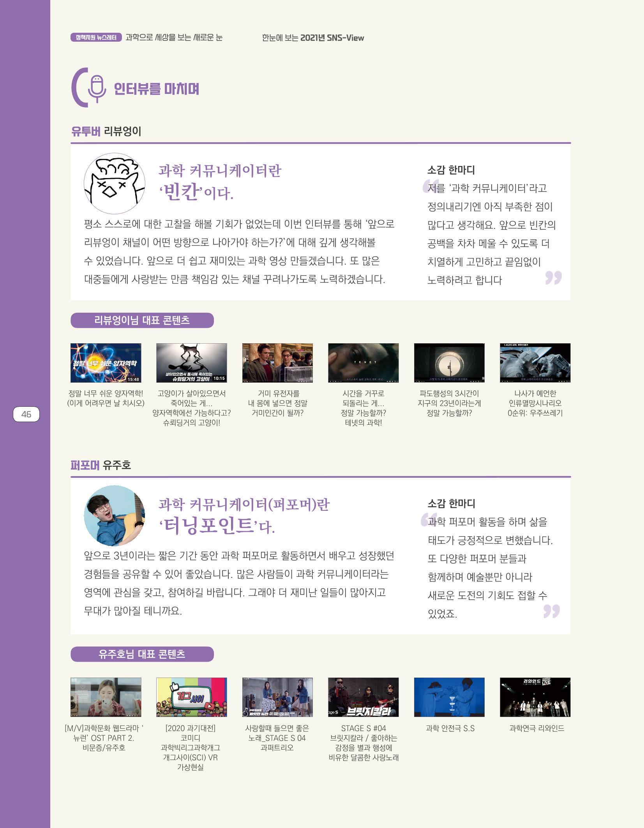The height and width of the screenshot is (828, 644).
Task: Click 유주호's guitar profile photo
Action: point(115,516)
